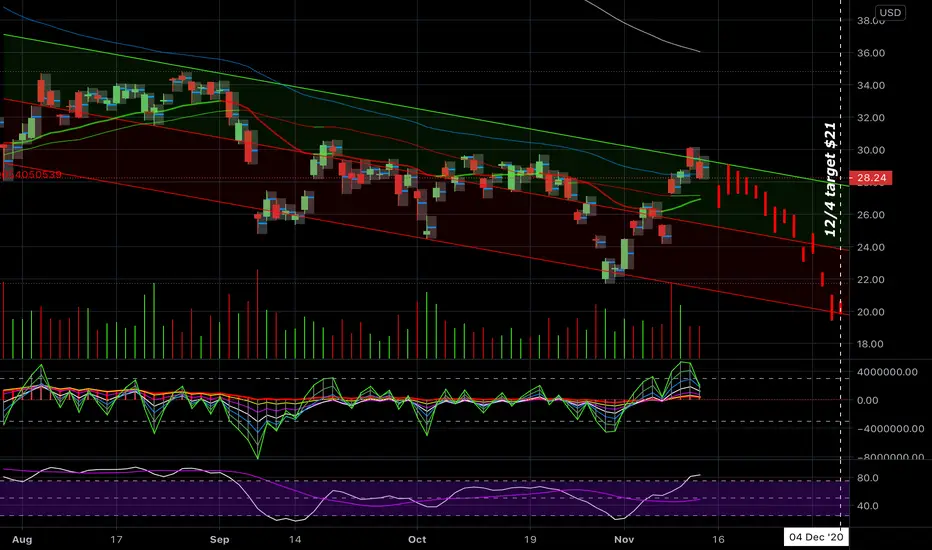The width and height of the screenshot is (932, 550).
Task: Click the 36.00 price axis label
Action: pyautogui.click(x=871, y=53)
